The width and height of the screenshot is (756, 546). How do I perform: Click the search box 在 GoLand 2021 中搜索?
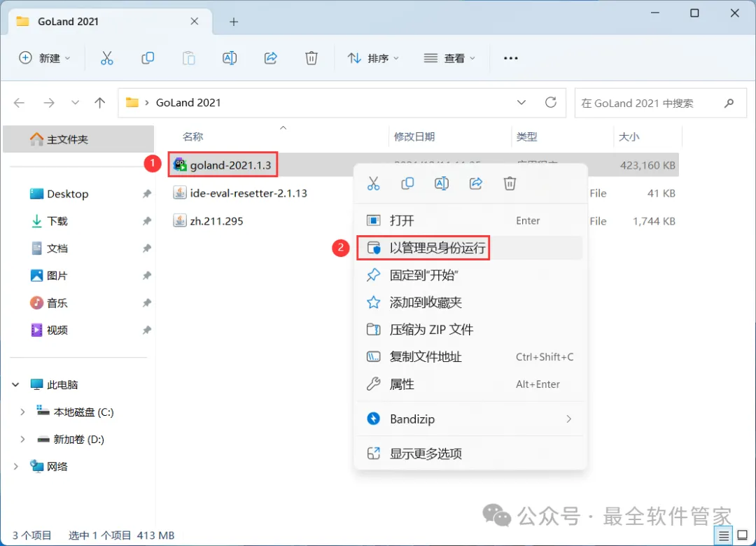point(661,103)
